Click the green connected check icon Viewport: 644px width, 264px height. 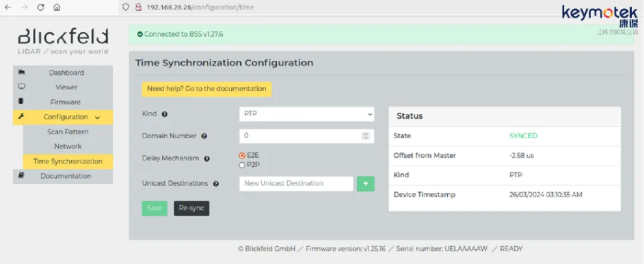click(x=140, y=35)
